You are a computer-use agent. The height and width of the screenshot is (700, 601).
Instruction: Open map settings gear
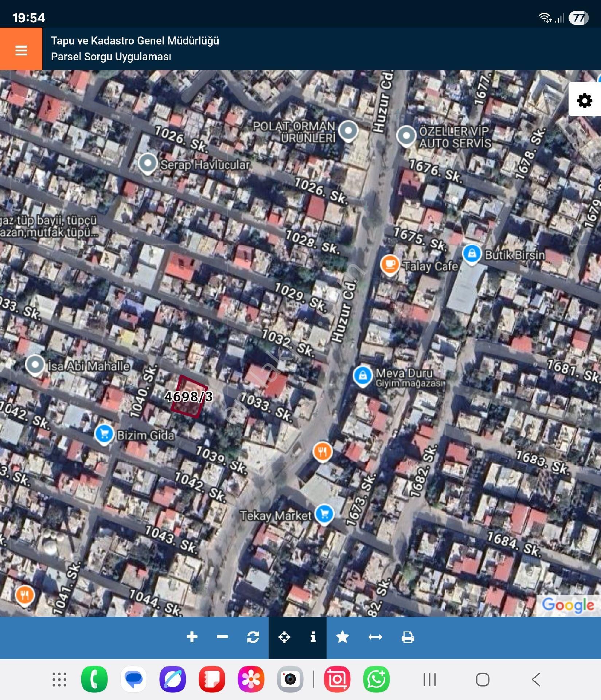(x=584, y=100)
